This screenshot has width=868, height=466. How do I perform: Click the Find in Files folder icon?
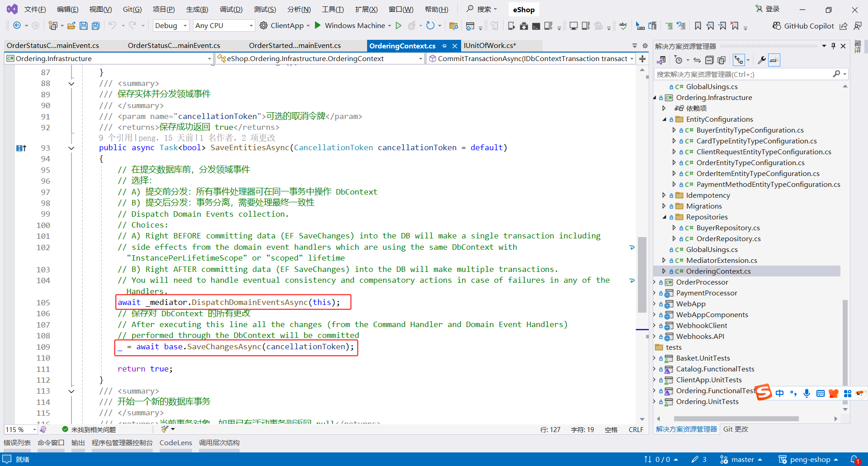click(x=453, y=26)
